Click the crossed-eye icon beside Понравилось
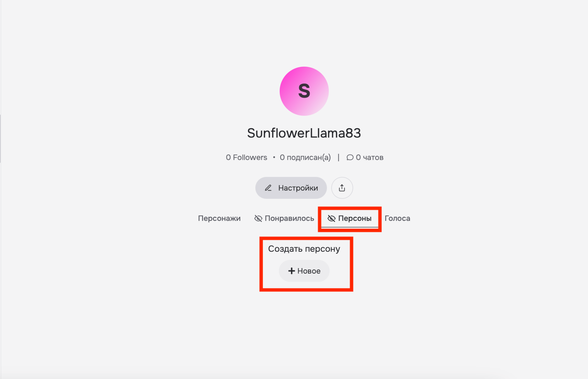 pyautogui.click(x=258, y=218)
